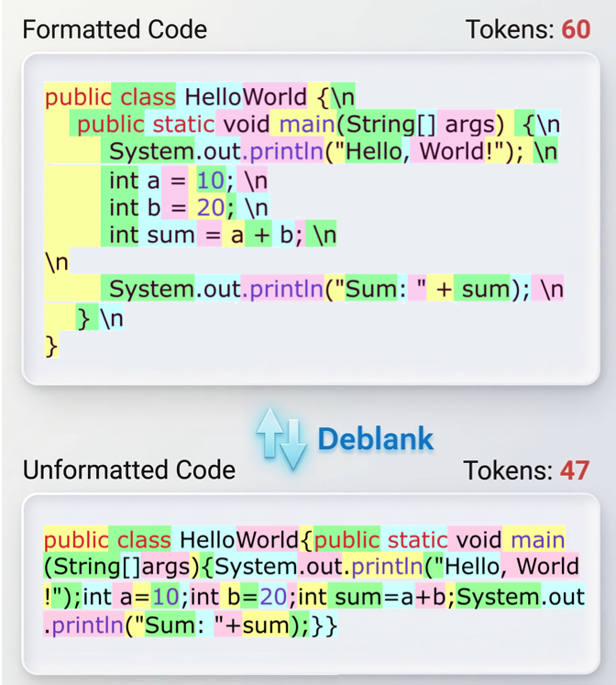Screen dimensions: 616x685
Task: Click unformatted line containing "int a=10;int b=20;"
Action: coord(314,596)
